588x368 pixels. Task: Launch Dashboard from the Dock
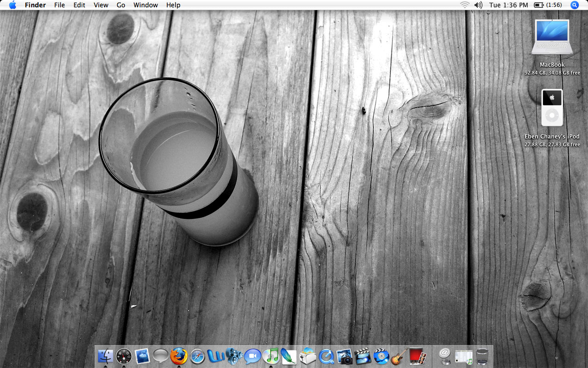[124, 356]
